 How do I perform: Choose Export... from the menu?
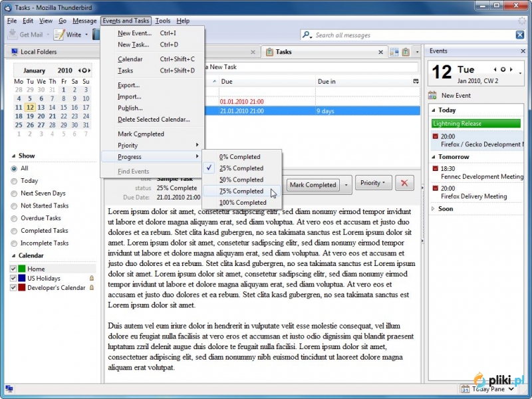coord(152,85)
